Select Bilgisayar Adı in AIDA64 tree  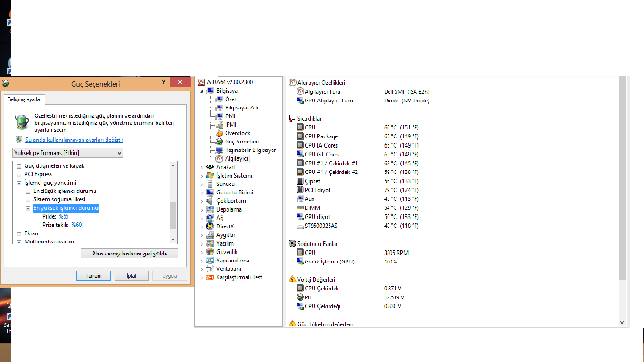(241, 108)
